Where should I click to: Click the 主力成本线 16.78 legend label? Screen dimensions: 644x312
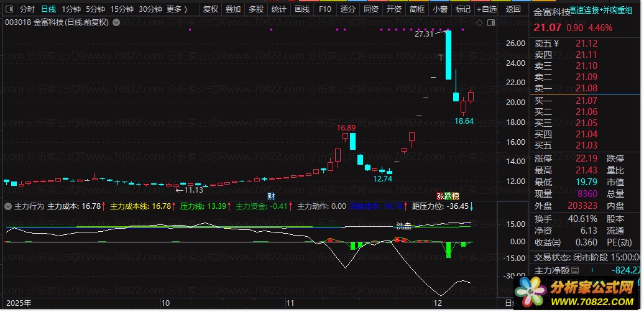tap(143, 206)
